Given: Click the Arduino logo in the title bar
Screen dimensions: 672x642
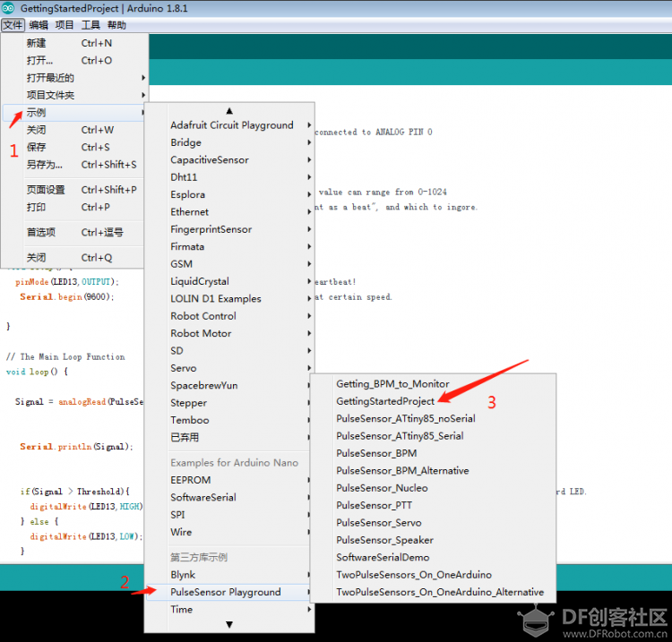Looking at the screenshot, I should coord(8,8).
